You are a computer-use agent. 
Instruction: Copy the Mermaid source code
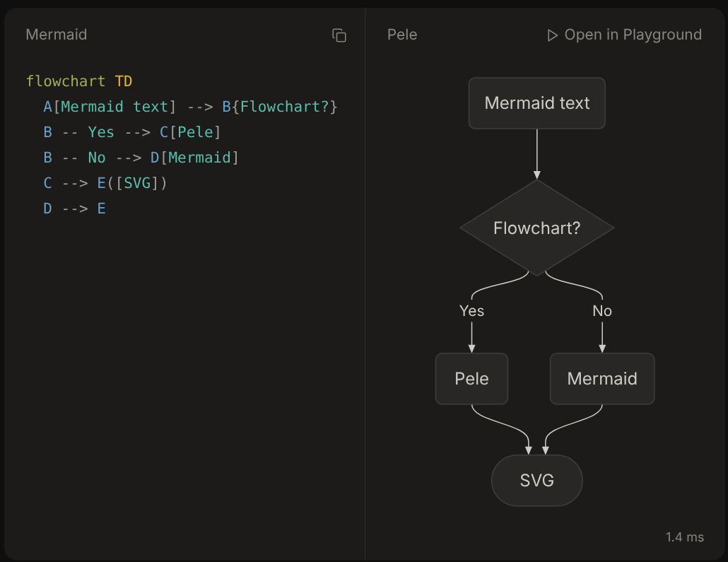339,35
